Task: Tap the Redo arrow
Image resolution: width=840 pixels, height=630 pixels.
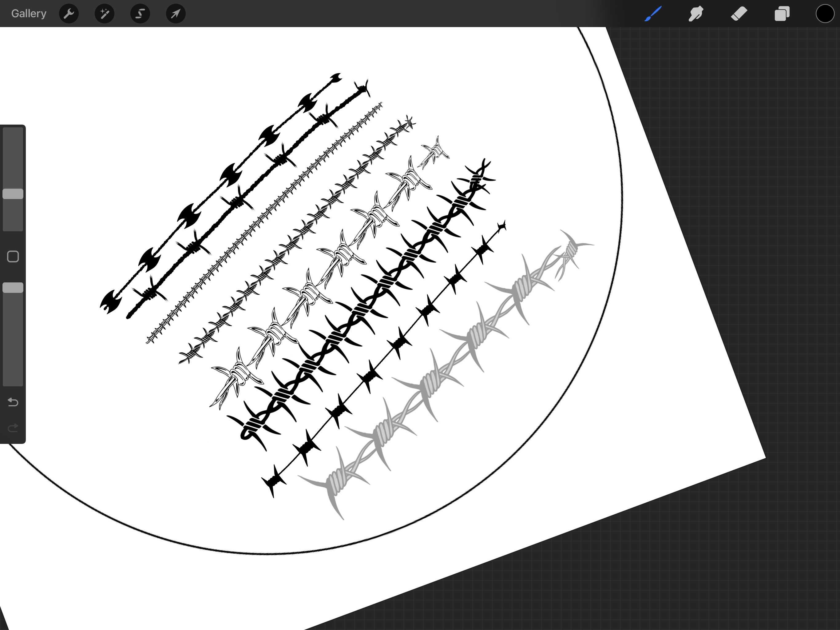Action: coord(13,428)
